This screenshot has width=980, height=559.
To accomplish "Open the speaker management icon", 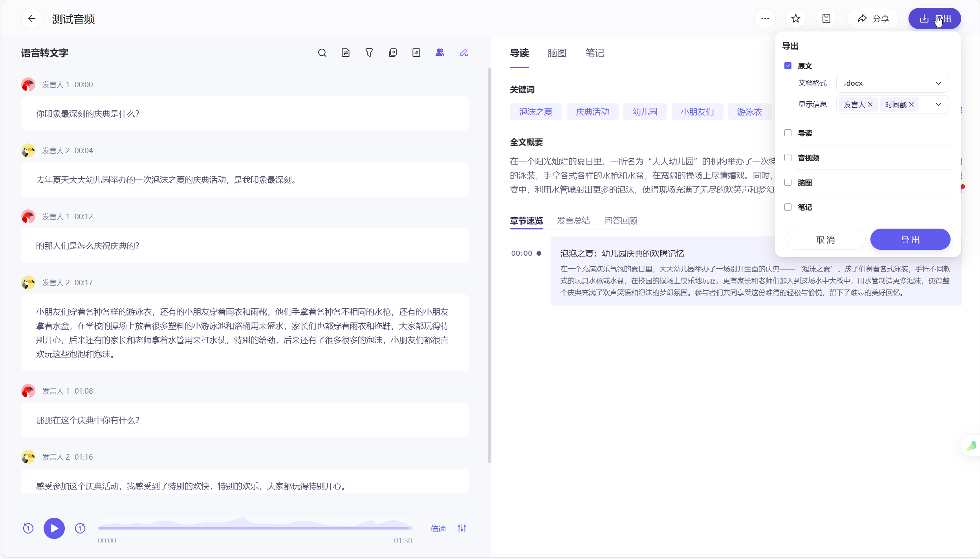I will 440,53.
